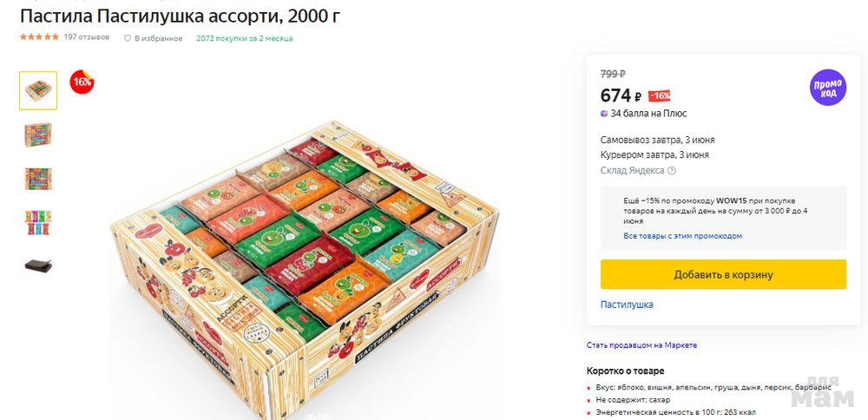Click the five-star rating icons

39,37
